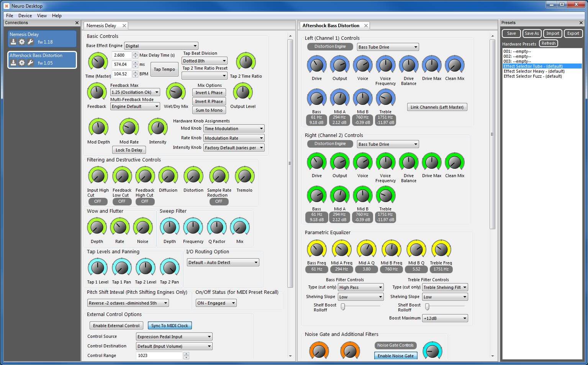Viewport: 588px width, 365px height.
Task: Toggle the Sync To MIDI Clock button
Action: pyautogui.click(x=169, y=326)
